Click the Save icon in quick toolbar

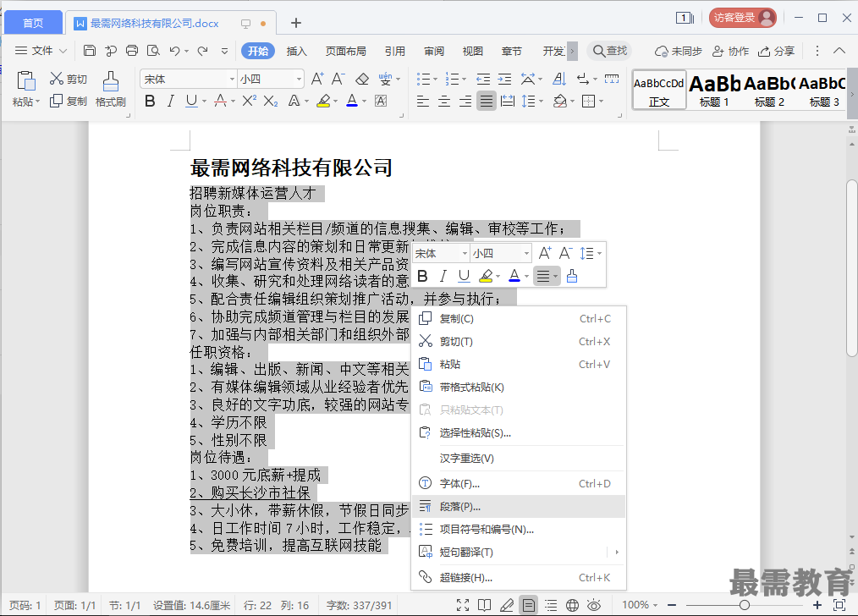pos(90,51)
